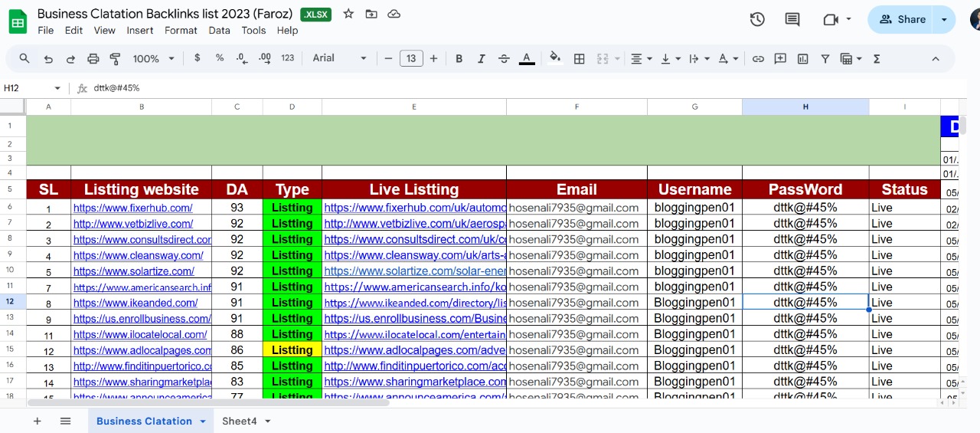Open the Arial font dropdown
Image resolution: width=980 pixels, height=433 pixels.
point(340,59)
